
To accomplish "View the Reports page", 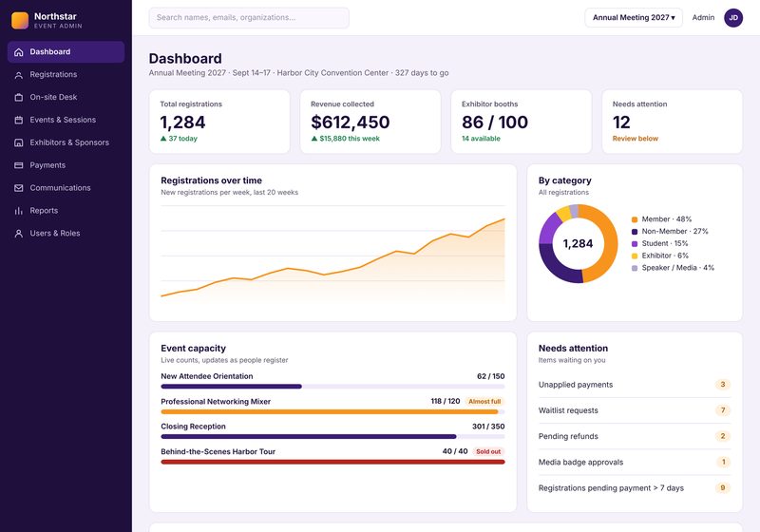I will (x=66, y=211).
